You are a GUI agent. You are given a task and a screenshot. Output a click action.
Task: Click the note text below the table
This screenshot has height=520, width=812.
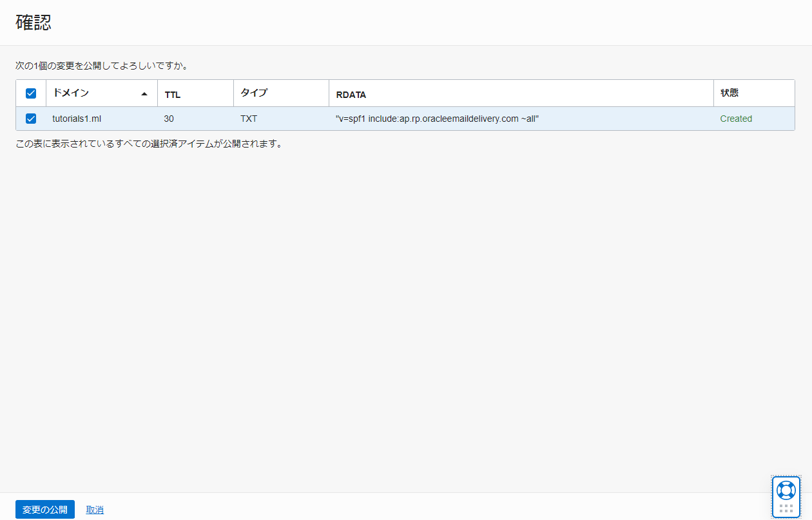pyautogui.click(x=149, y=144)
